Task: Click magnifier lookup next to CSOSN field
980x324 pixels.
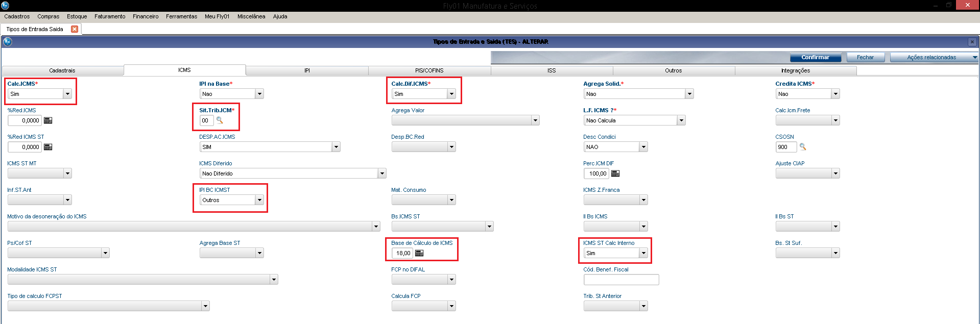Action: pos(803,147)
